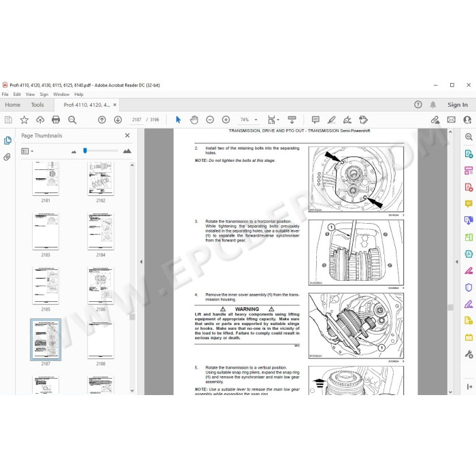This screenshot has height=476, width=476.
Task: Open the Edit menu
Action: pos(17,95)
